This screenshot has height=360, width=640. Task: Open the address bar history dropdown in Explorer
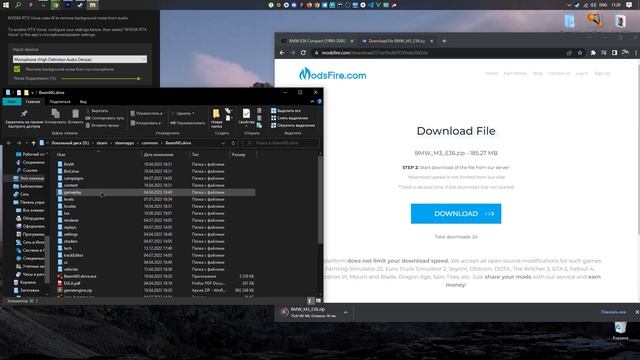click(223, 143)
